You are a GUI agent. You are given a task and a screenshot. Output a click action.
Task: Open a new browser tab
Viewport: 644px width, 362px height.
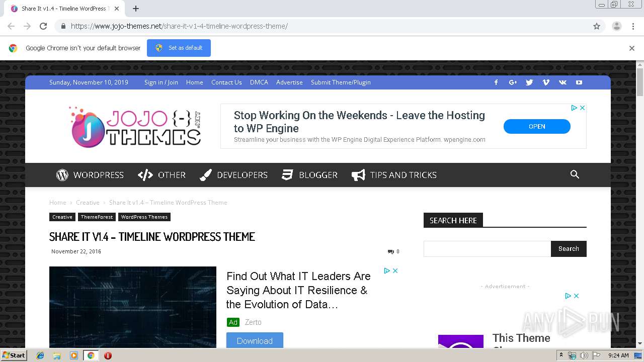pyautogui.click(x=136, y=9)
